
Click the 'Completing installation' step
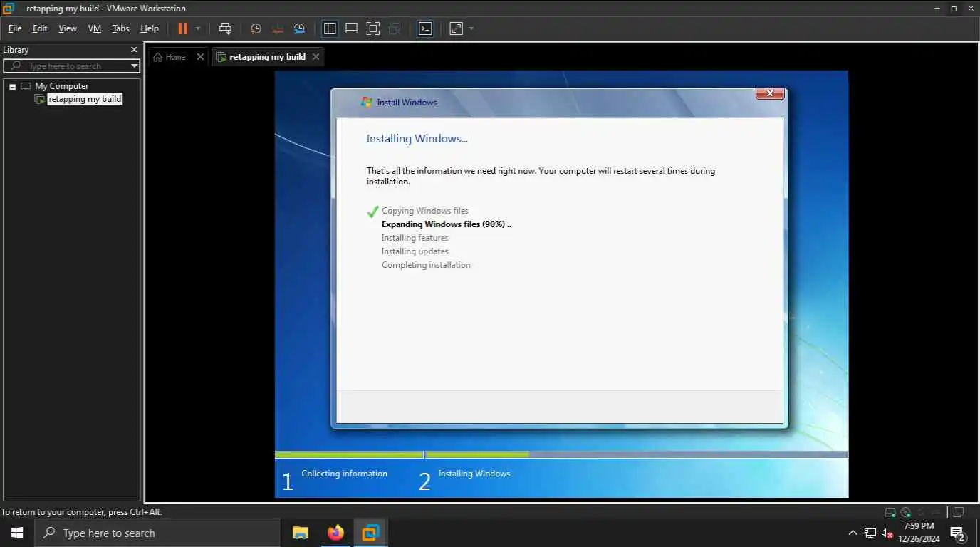pyautogui.click(x=426, y=265)
